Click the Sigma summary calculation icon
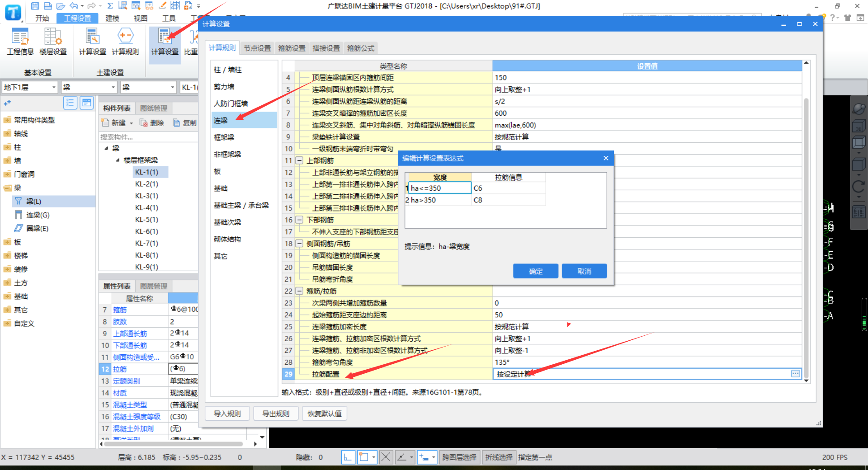The height and width of the screenshot is (470, 868). (110, 6)
